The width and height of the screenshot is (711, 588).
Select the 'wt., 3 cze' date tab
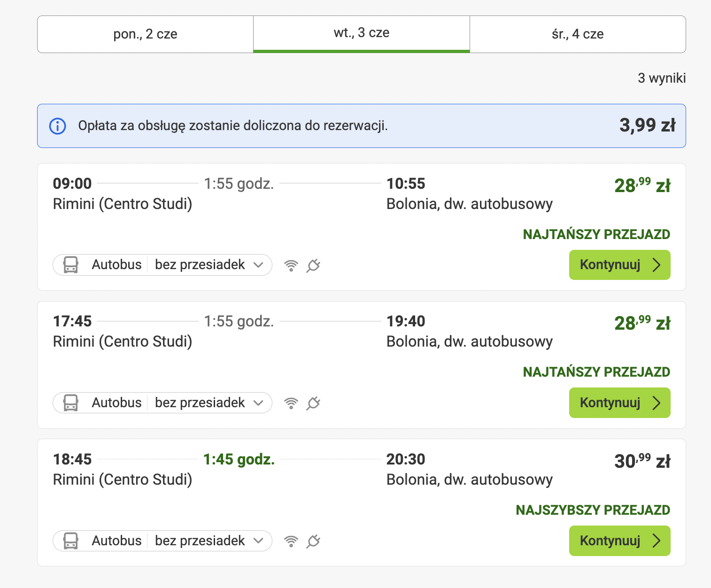pyautogui.click(x=362, y=33)
